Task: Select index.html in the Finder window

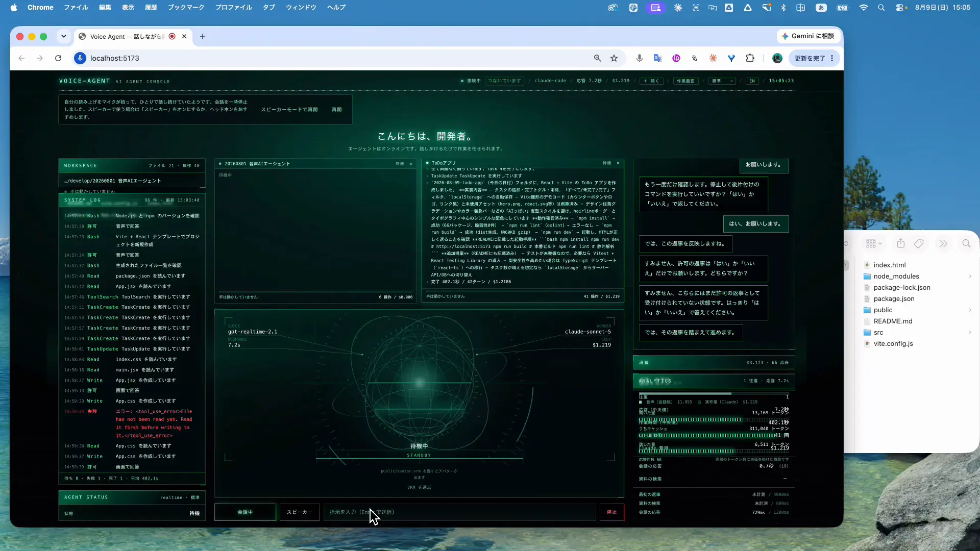Action: click(x=890, y=265)
